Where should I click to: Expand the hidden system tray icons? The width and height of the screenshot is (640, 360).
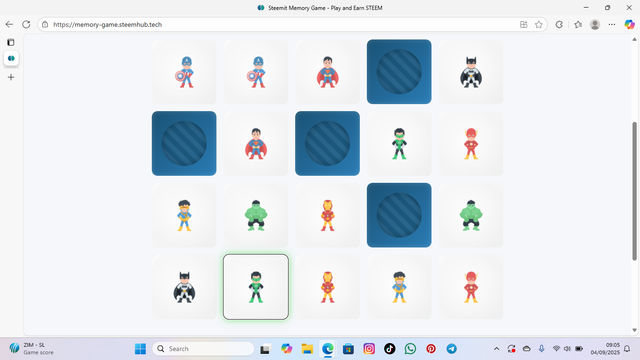[x=496, y=349]
